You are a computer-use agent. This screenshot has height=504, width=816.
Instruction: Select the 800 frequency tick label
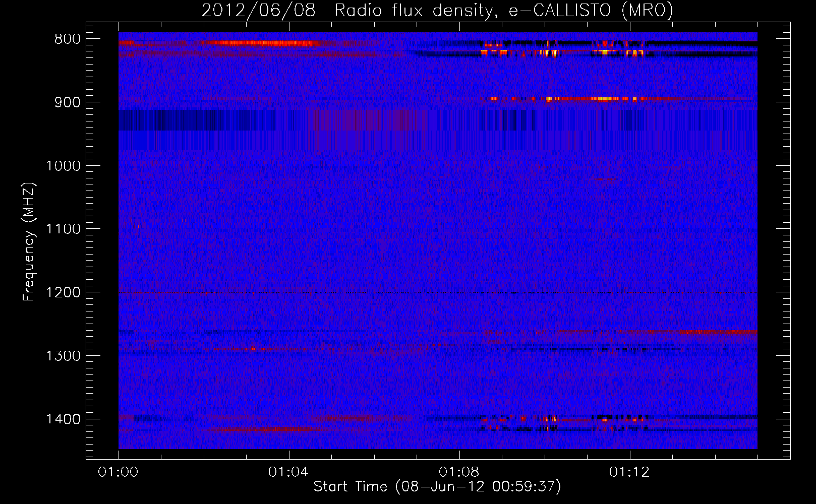click(x=68, y=39)
